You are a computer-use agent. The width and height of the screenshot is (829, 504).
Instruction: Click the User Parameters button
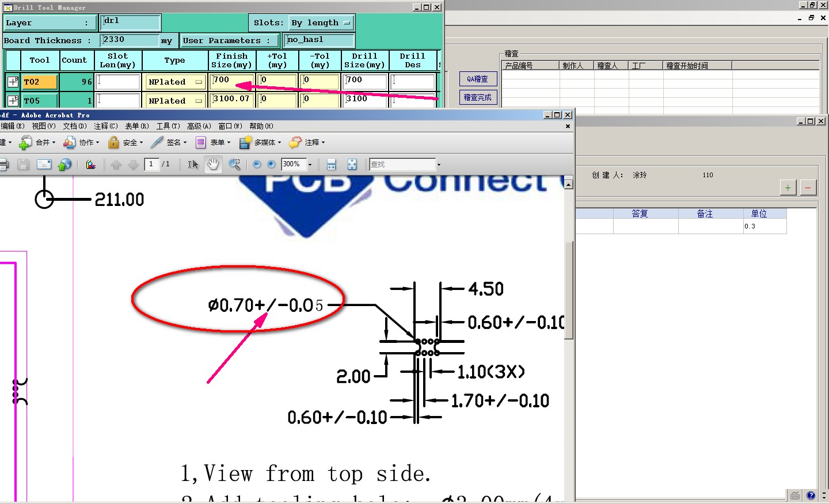tap(230, 41)
